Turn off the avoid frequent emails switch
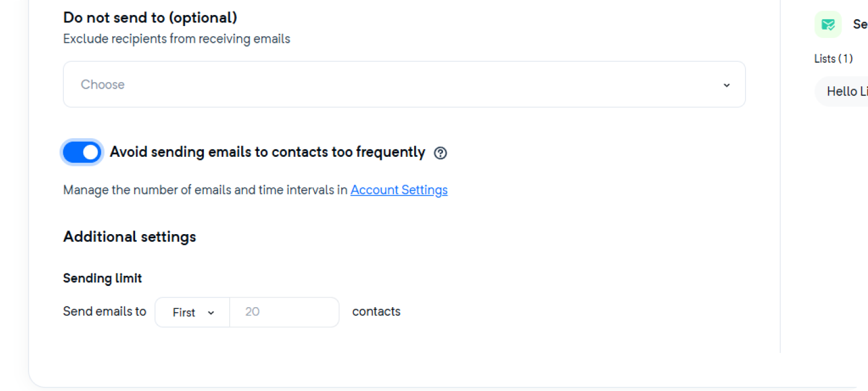The image size is (868, 391). click(82, 152)
